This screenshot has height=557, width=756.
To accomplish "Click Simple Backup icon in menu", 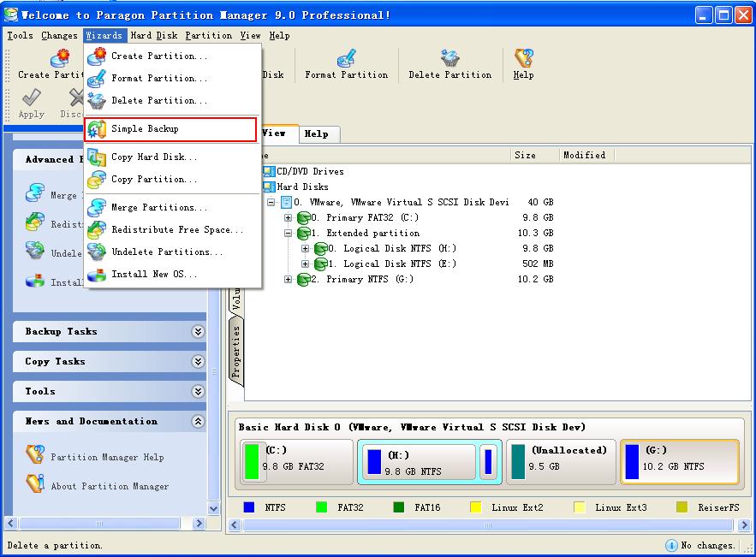I will coord(97,129).
